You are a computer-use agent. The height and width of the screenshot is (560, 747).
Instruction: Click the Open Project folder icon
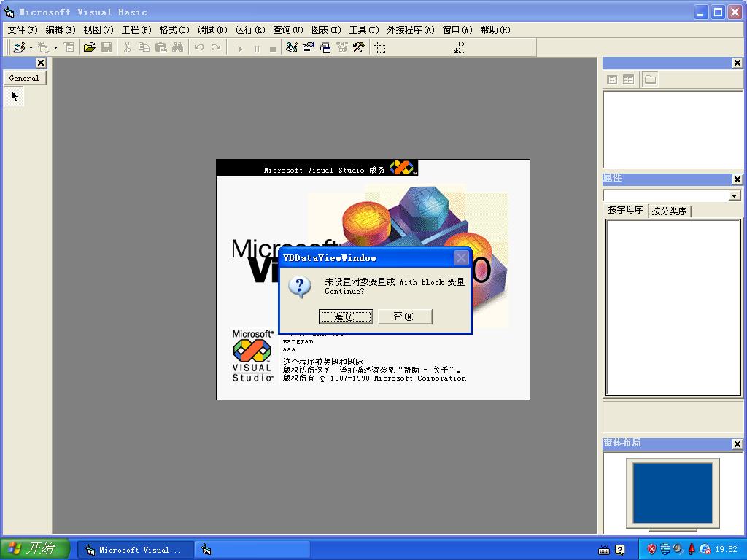point(89,47)
